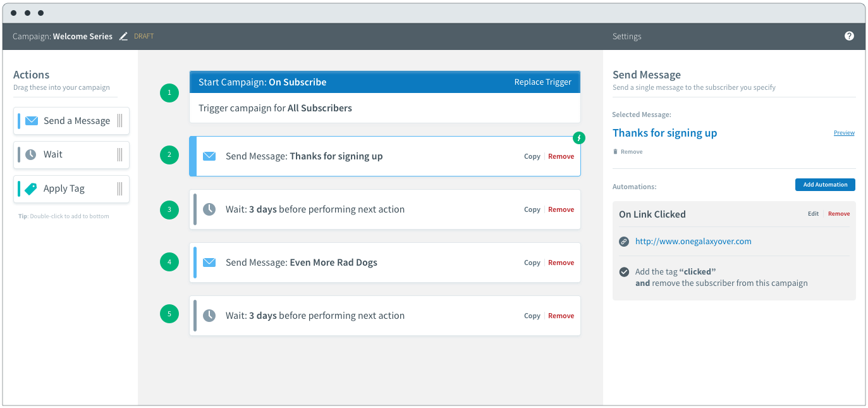Preview the Thanks for signing up message
The image size is (868, 408).
(x=844, y=132)
